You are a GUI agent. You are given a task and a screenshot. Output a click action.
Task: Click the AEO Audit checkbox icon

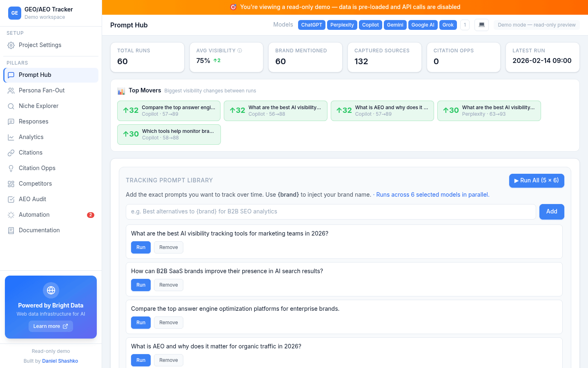coord(11,200)
